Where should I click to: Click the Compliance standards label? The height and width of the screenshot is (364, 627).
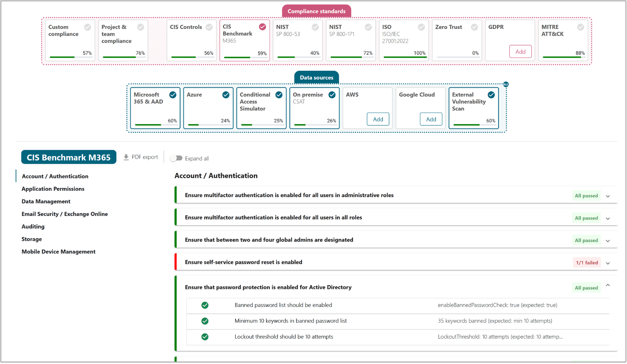pyautogui.click(x=316, y=11)
